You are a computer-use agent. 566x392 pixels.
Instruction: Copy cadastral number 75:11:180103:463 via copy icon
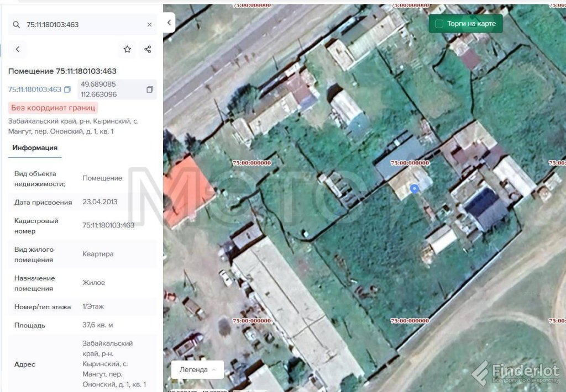click(67, 89)
